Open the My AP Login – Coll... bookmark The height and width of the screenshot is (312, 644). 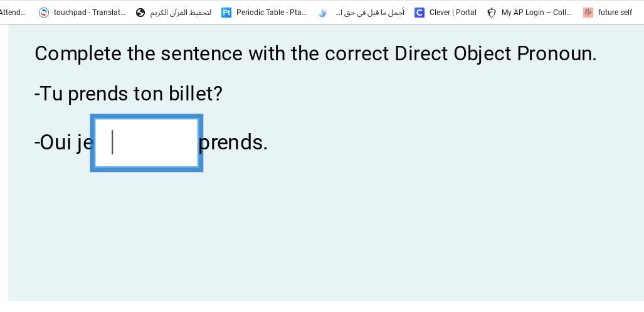(x=536, y=13)
